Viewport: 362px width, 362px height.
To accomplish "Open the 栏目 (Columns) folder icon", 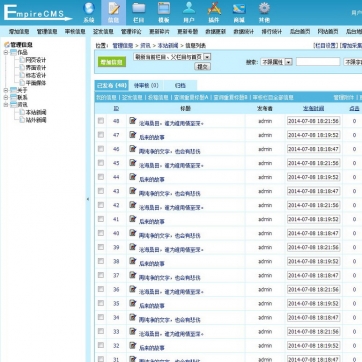I will click(139, 8).
